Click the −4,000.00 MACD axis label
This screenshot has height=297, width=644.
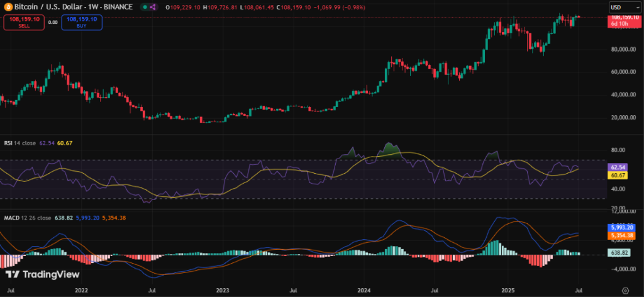(623, 269)
